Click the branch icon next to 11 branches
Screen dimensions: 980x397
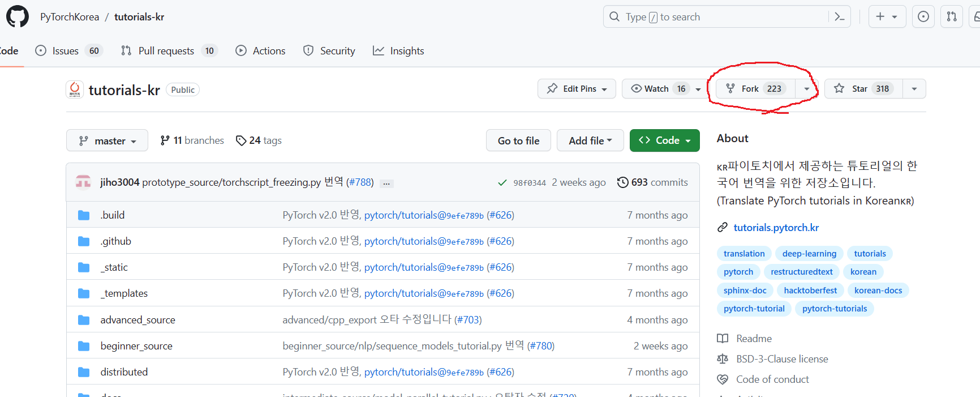coord(165,140)
